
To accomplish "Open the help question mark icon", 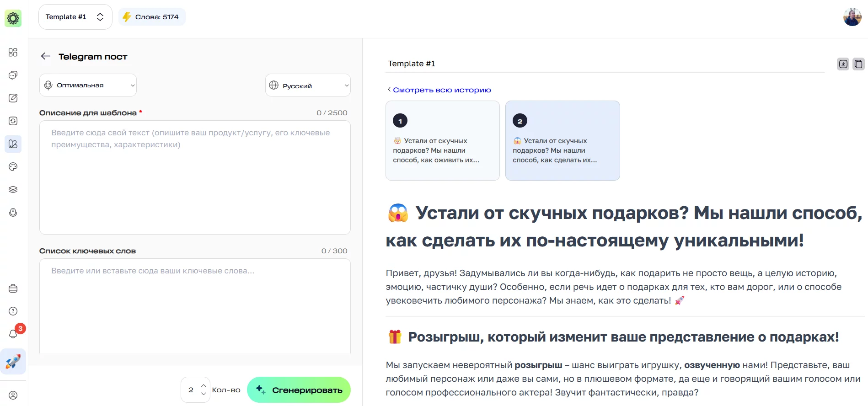I will coord(13,311).
